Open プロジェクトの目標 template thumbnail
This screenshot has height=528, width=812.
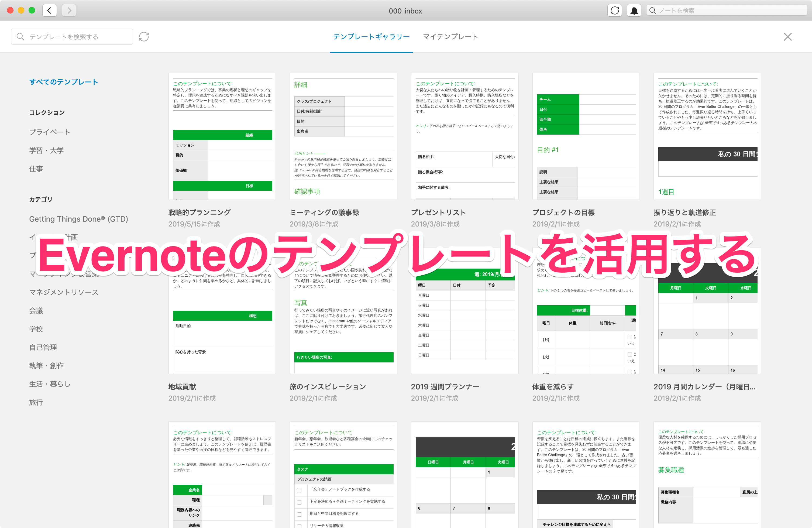[x=586, y=136]
